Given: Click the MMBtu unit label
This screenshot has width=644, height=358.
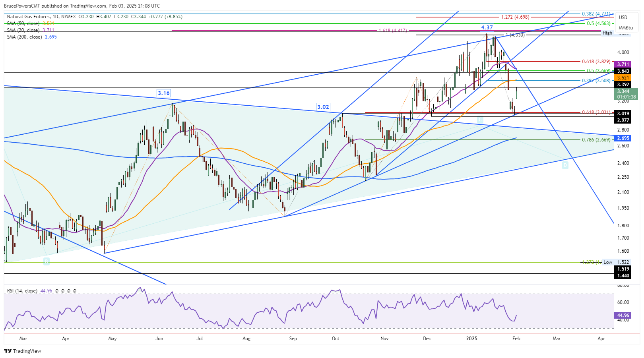Looking at the screenshot, I should pos(626,28).
